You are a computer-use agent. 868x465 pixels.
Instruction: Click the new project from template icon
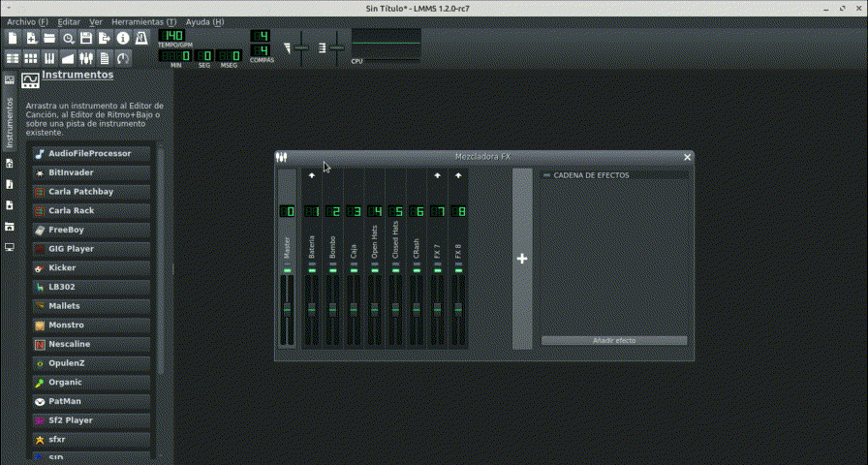(32, 38)
